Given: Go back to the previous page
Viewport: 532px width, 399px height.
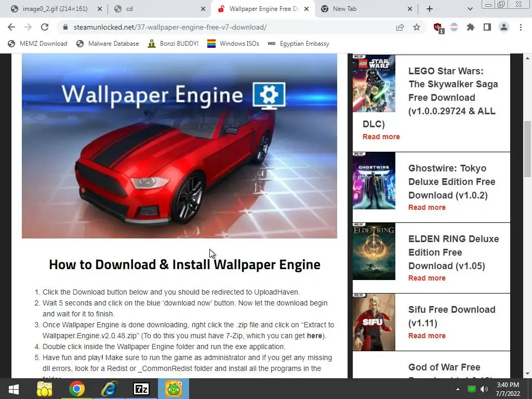Looking at the screenshot, I should coord(11,27).
